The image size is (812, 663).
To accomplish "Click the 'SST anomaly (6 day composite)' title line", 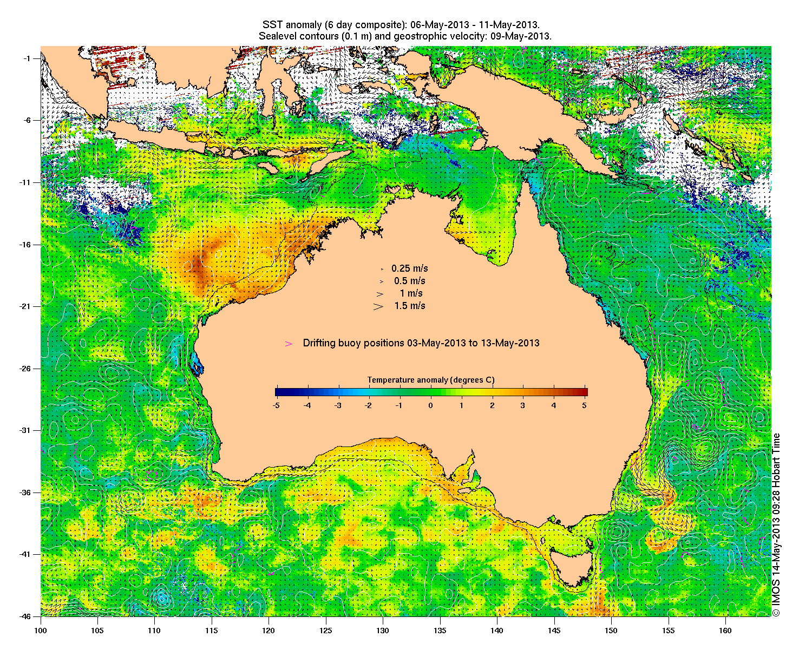I will point(401,25).
